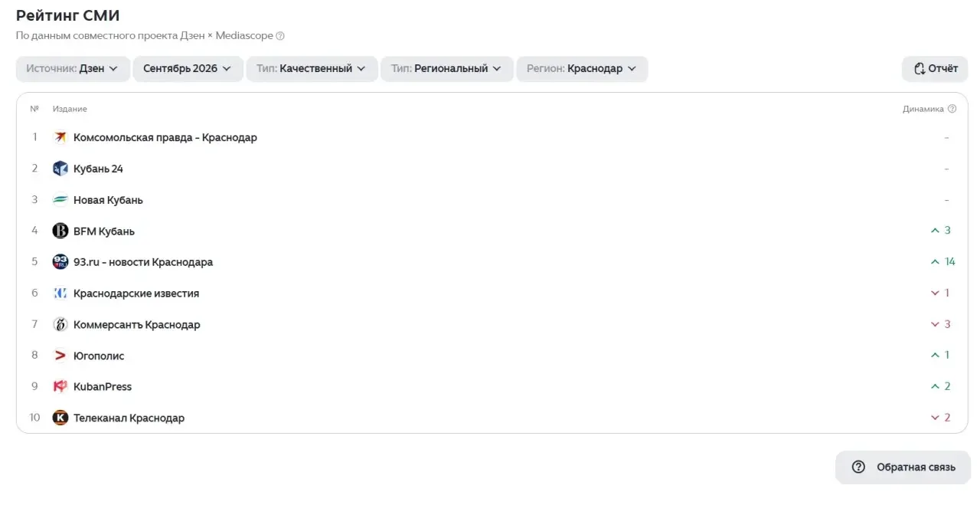Open the Коммерсантъ Краснодар publication
Viewport: 980px width, 505px height.
pos(137,324)
